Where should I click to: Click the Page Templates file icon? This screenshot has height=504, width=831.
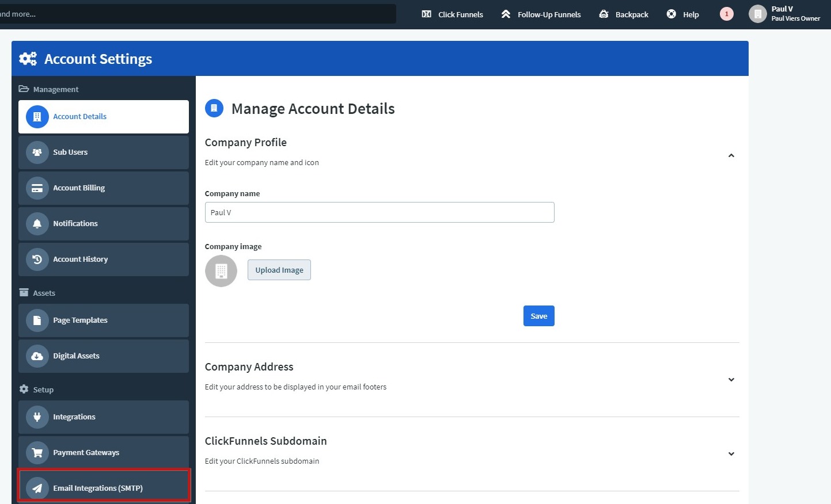(37, 320)
